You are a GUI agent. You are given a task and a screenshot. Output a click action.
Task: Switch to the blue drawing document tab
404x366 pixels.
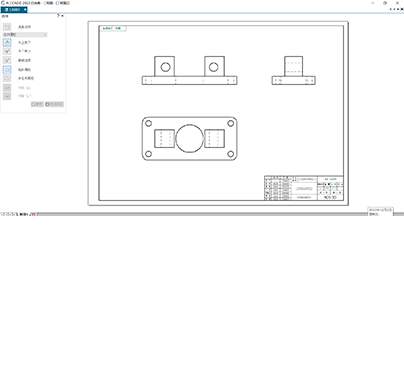point(13,10)
